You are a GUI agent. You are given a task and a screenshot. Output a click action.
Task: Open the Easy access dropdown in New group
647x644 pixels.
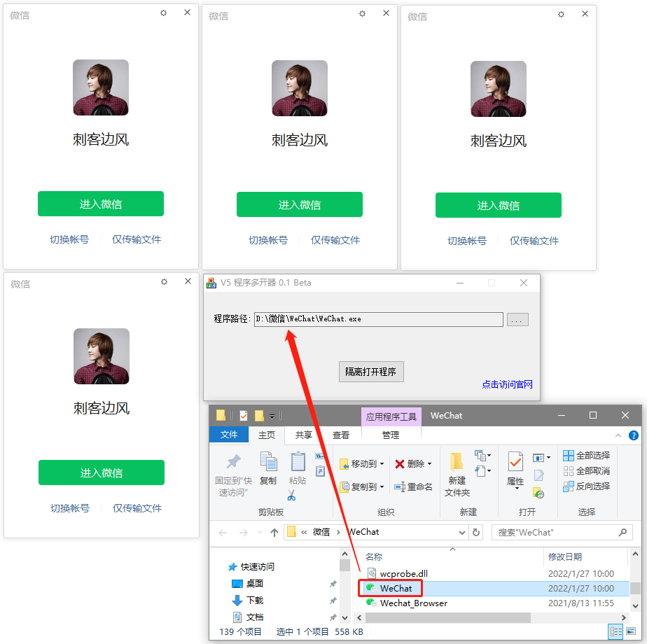click(x=482, y=470)
